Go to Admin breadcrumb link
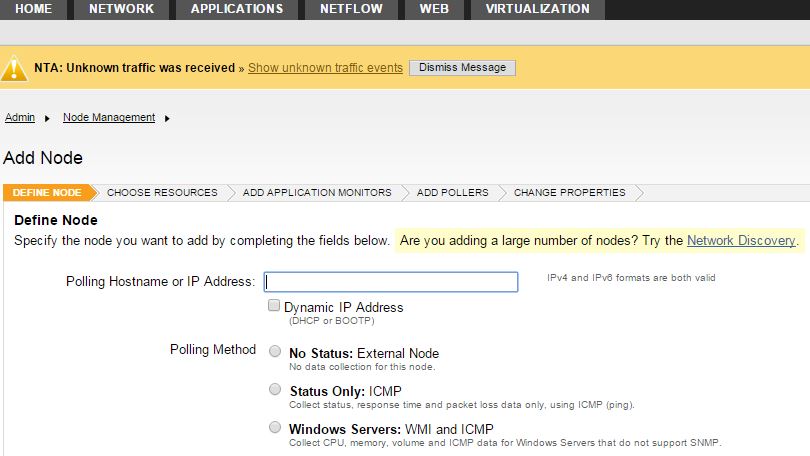This screenshot has height=456, width=810. tap(20, 117)
